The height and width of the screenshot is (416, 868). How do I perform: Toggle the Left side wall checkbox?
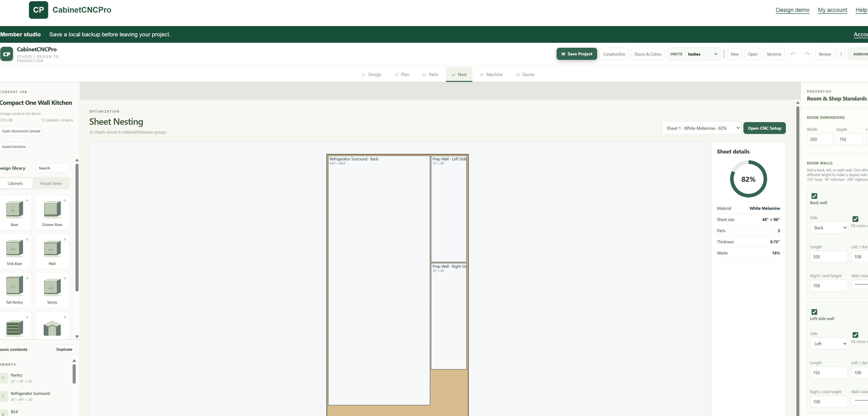[x=814, y=312]
